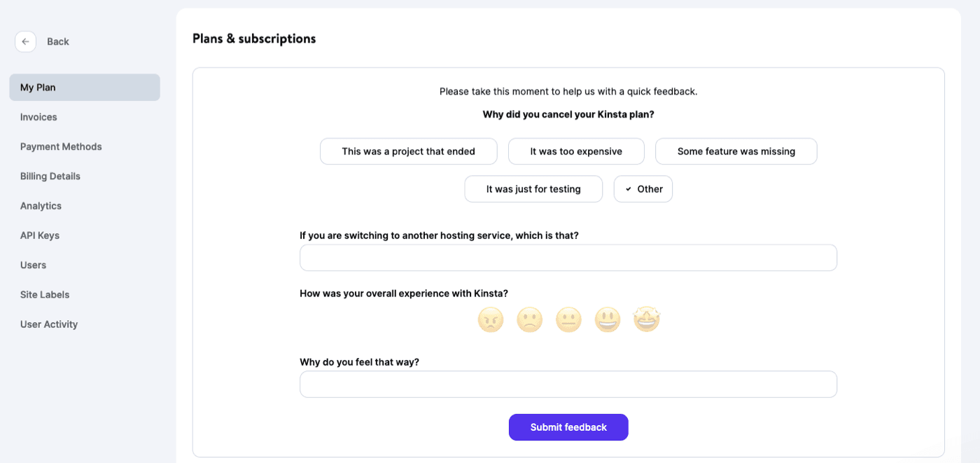Select the star-struck face rating emoji
The image size is (980, 463).
click(x=646, y=319)
